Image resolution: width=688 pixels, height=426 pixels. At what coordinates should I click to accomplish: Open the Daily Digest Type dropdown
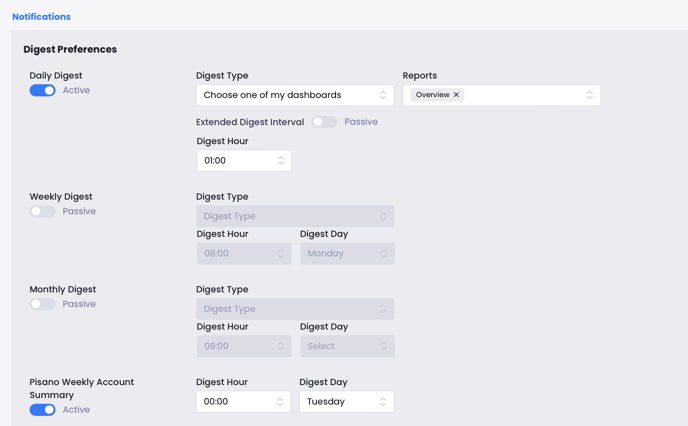click(x=294, y=95)
